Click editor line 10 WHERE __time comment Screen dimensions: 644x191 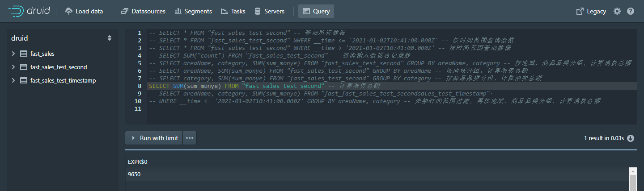point(374,101)
